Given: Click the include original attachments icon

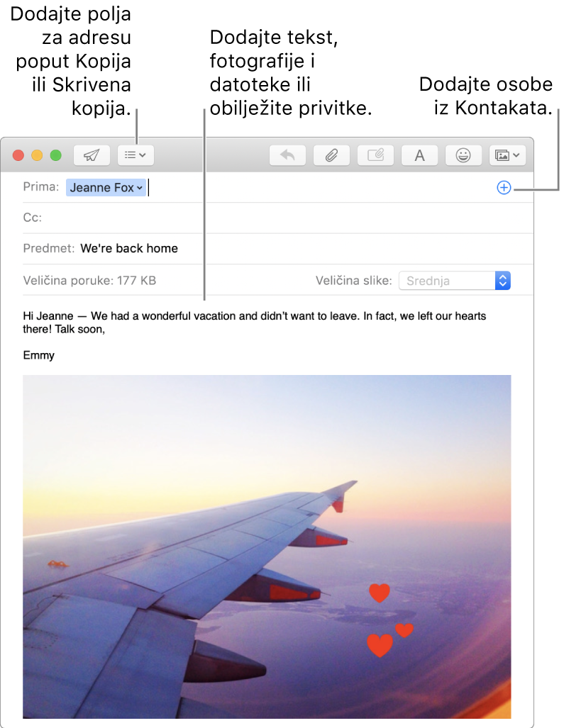Looking at the screenshot, I should pyautogui.click(x=375, y=155).
